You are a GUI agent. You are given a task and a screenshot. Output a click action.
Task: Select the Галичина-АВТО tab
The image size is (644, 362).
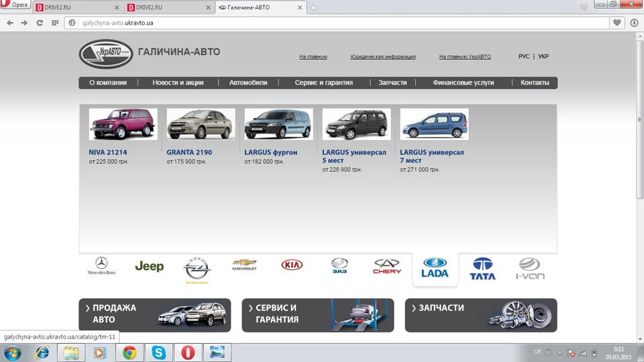point(260,7)
